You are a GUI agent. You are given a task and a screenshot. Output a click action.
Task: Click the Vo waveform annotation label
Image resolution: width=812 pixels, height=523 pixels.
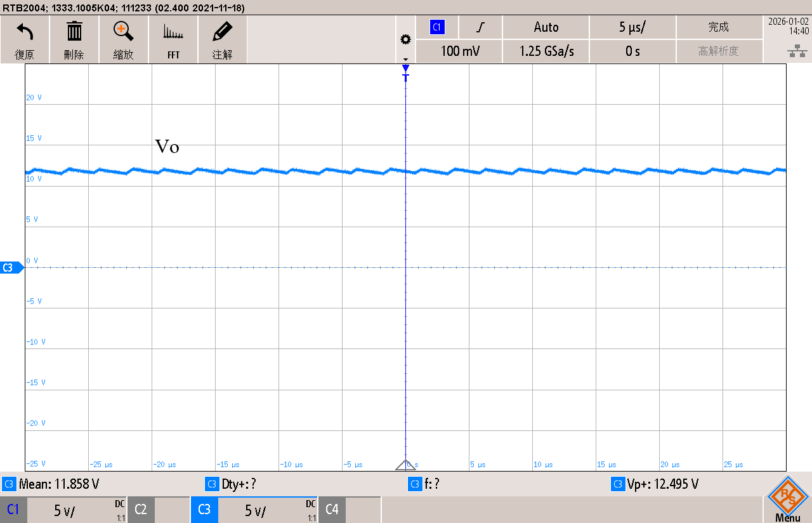point(167,147)
